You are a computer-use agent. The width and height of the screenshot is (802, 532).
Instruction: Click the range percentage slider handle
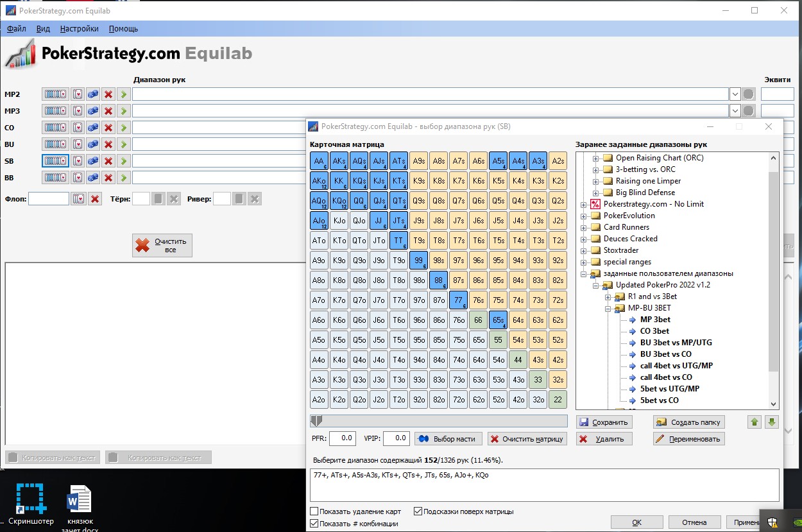click(x=316, y=421)
